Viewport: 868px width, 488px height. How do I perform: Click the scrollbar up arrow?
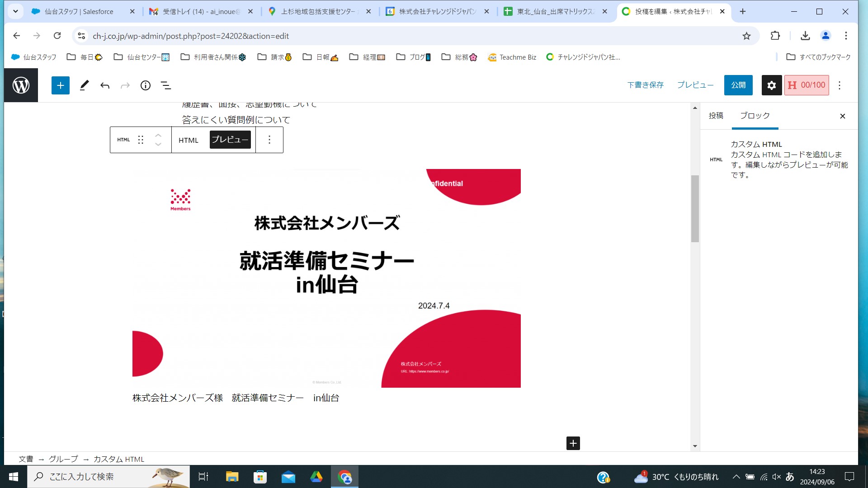pyautogui.click(x=695, y=108)
